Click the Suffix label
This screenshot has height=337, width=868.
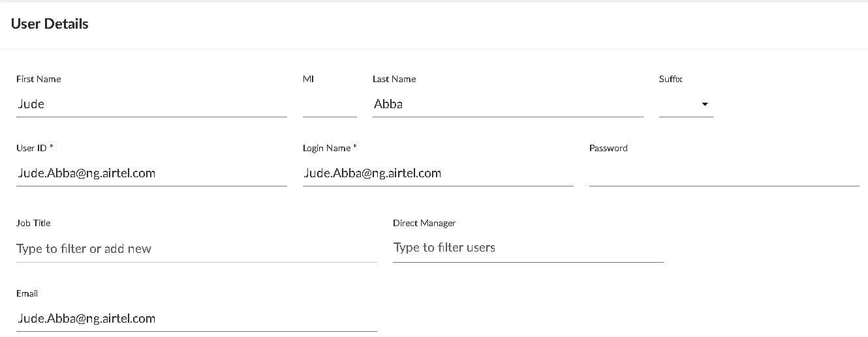670,79
